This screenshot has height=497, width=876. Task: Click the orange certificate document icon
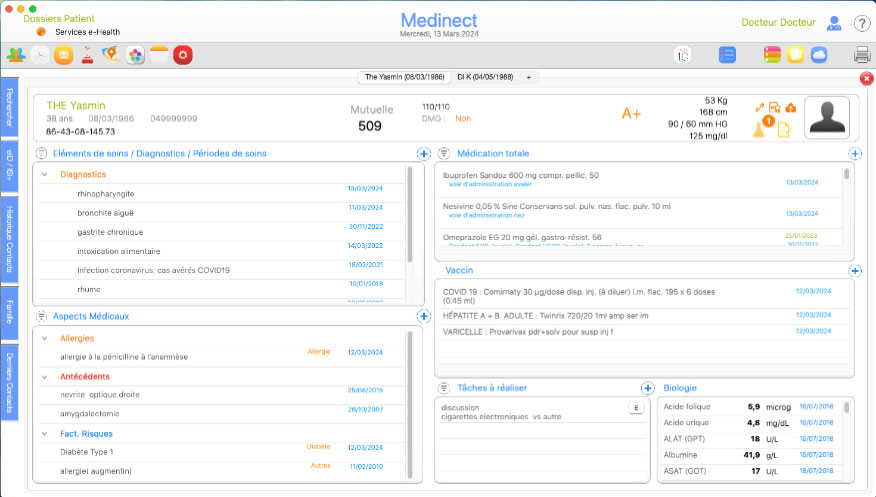pyautogui.click(x=774, y=107)
